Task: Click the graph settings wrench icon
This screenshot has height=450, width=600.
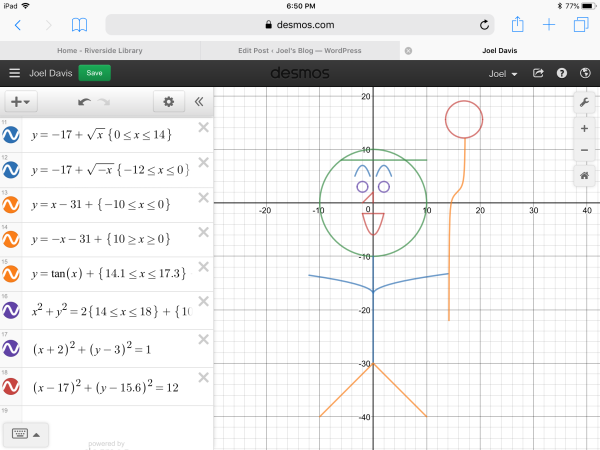Action: [584, 102]
